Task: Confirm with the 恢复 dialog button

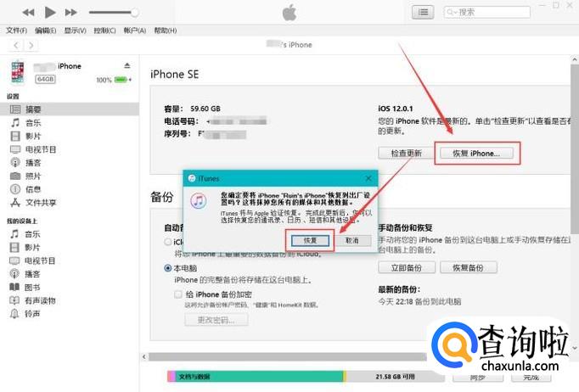Action: (310, 241)
